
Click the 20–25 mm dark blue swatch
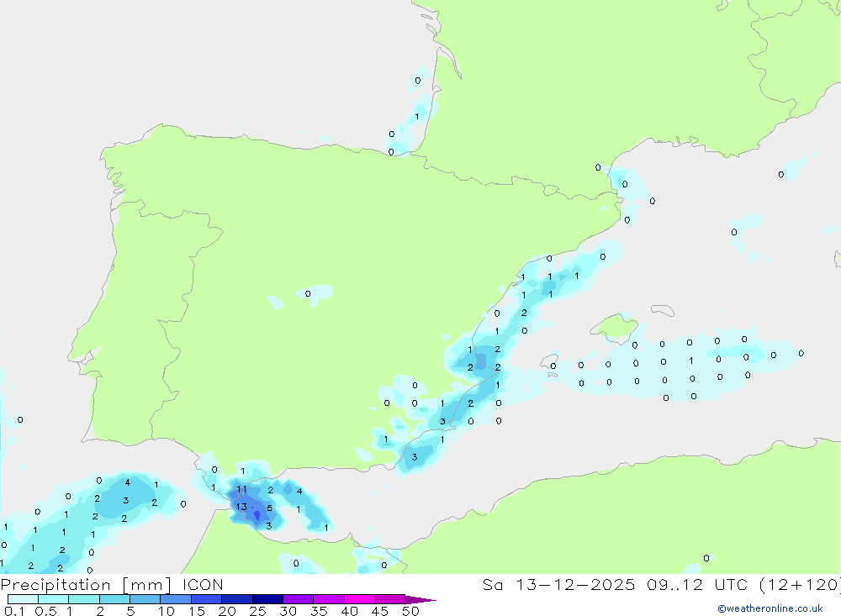pyautogui.click(x=236, y=599)
